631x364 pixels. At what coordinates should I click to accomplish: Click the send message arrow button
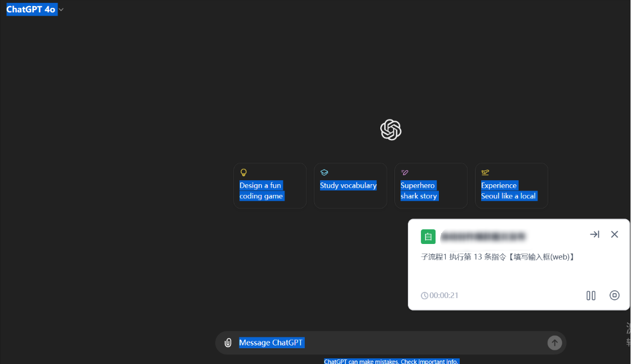tap(554, 343)
